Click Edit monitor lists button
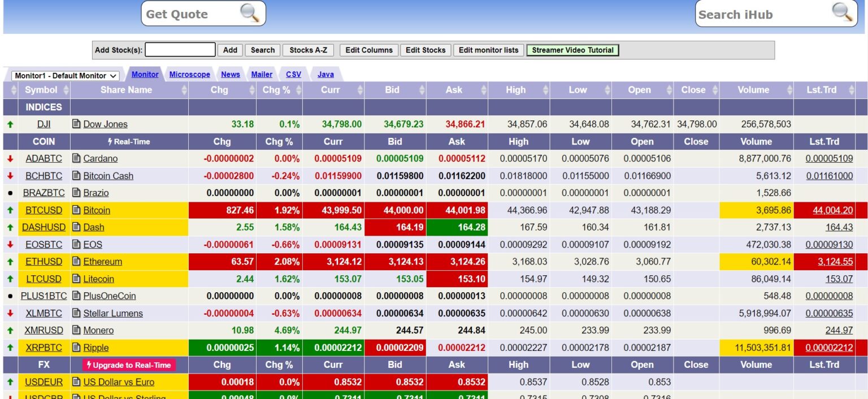This screenshot has width=868, height=399. click(x=488, y=50)
